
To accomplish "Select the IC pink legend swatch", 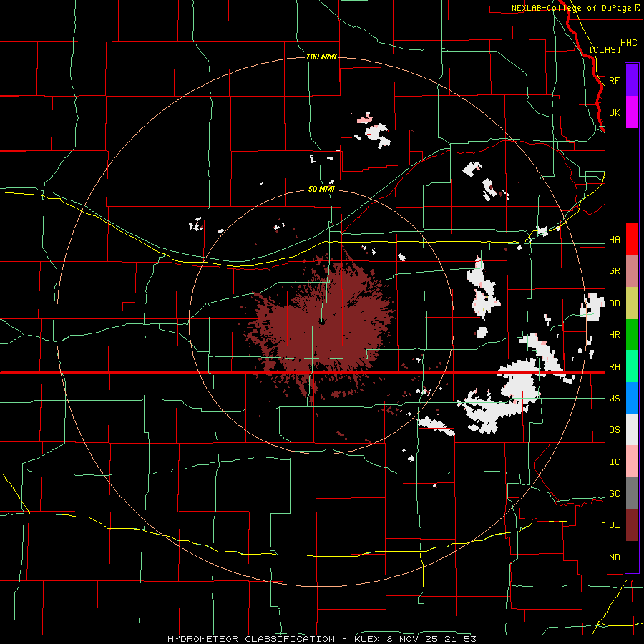I will tap(632, 462).
